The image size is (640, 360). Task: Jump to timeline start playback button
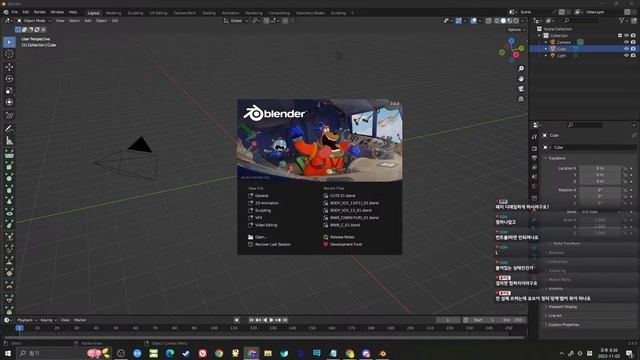pyautogui.click(x=251, y=320)
